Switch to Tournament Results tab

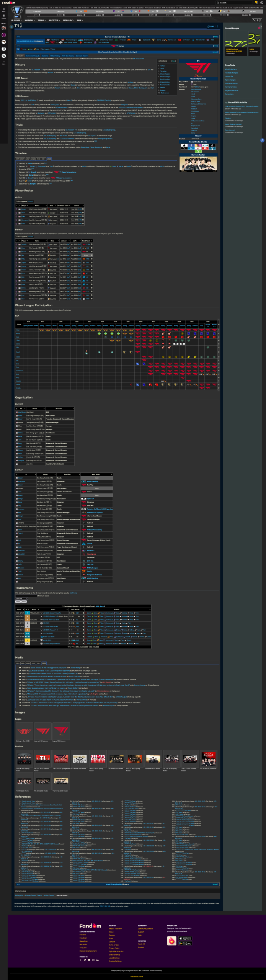[x=33, y=56]
